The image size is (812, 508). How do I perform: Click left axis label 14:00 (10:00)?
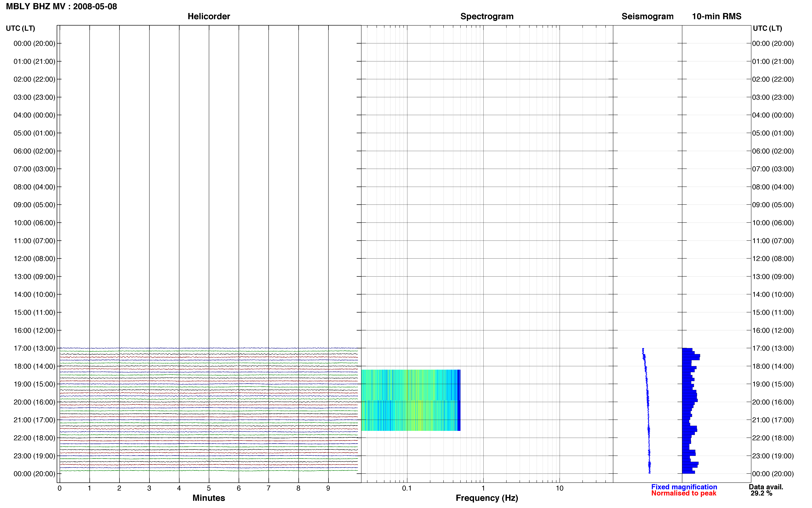coord(34,294)
